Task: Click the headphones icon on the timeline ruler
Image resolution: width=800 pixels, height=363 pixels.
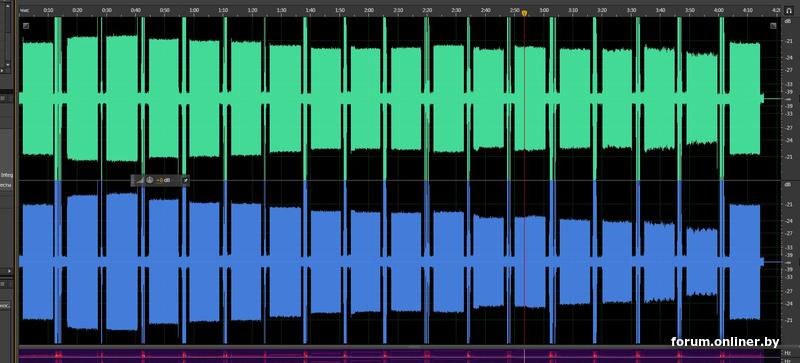Action: 789,10
